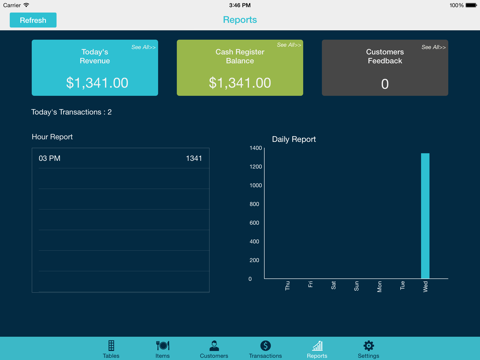Click the Mon axis label

[379, 287]
